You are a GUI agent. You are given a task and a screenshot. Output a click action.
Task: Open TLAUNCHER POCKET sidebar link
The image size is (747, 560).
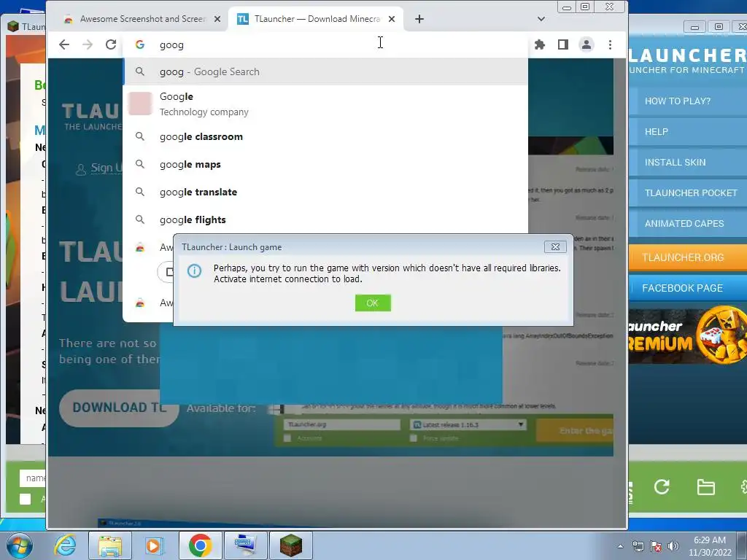pyautogui.click(x=688, y=192)
